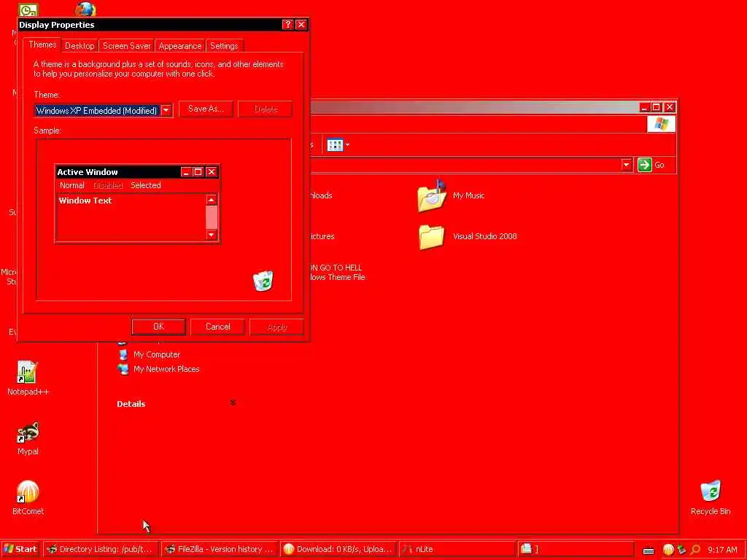Switch to the Screen Saver tab

tap(127, 46)
